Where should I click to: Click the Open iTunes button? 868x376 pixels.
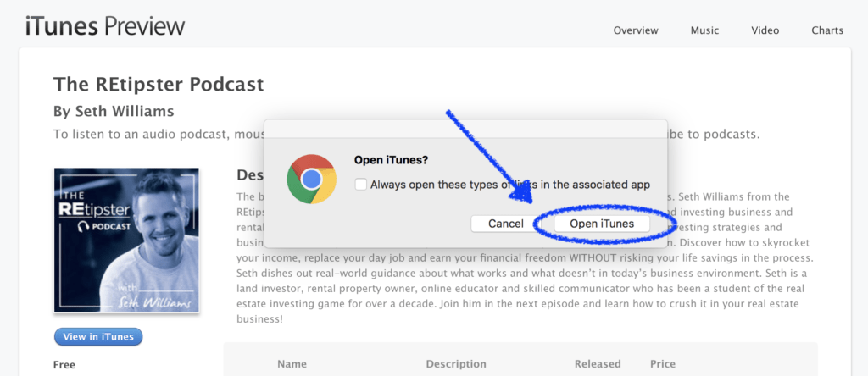[x=602, y=224]
